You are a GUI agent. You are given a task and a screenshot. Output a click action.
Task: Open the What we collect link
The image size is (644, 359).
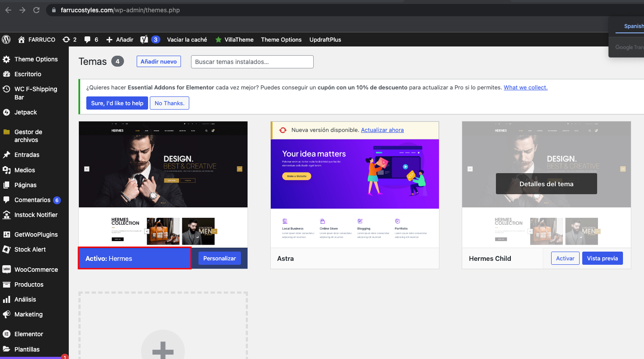coord(526,88)
